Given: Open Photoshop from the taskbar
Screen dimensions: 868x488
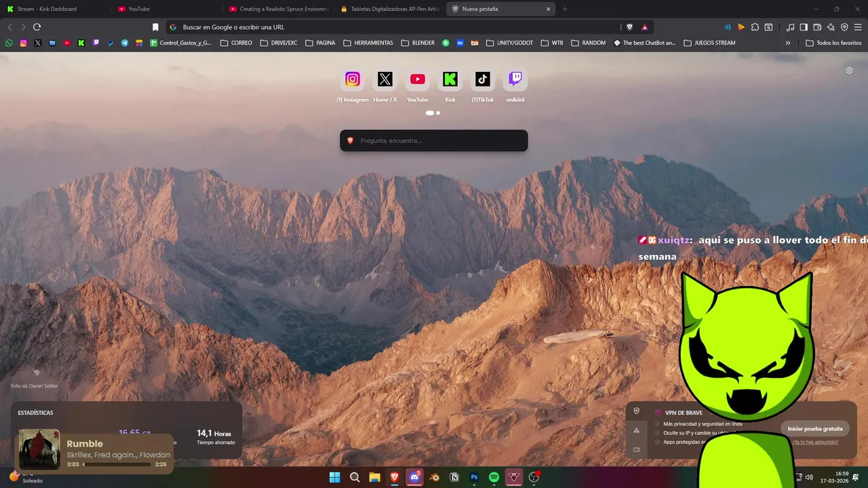Looking at the screenshot, I should [x=474, y=477].
